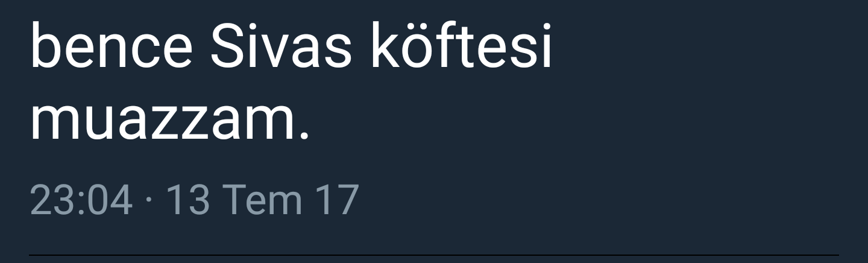
Task: Click the word "bence" in the tweet
Action: (112, 46)
